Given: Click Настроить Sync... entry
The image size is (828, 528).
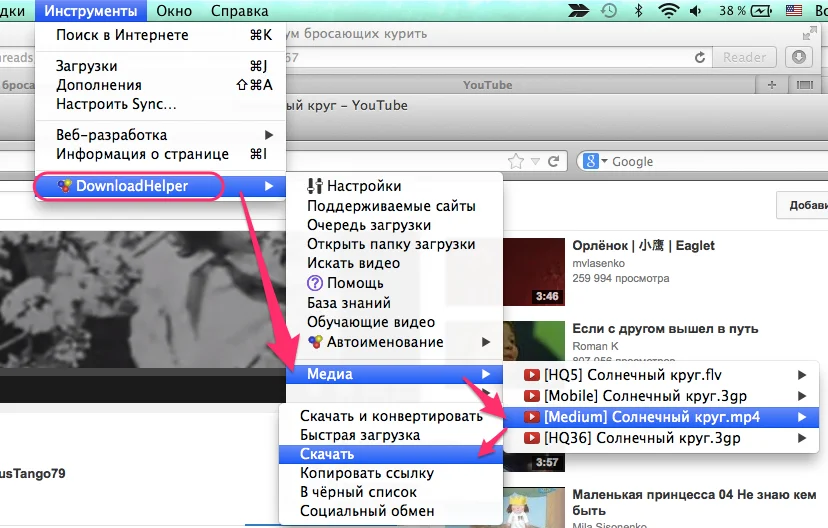Looking at the screenshot, I should pos(161,104).
